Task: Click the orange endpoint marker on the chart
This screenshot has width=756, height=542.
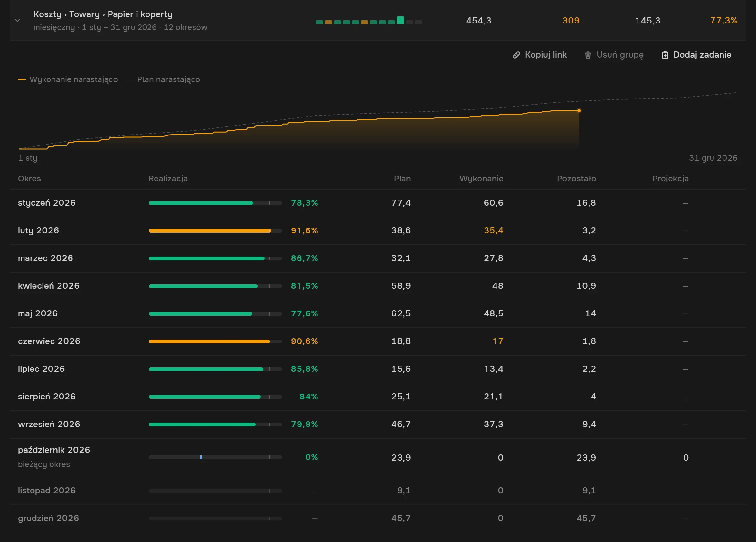Action: (579, 111)
